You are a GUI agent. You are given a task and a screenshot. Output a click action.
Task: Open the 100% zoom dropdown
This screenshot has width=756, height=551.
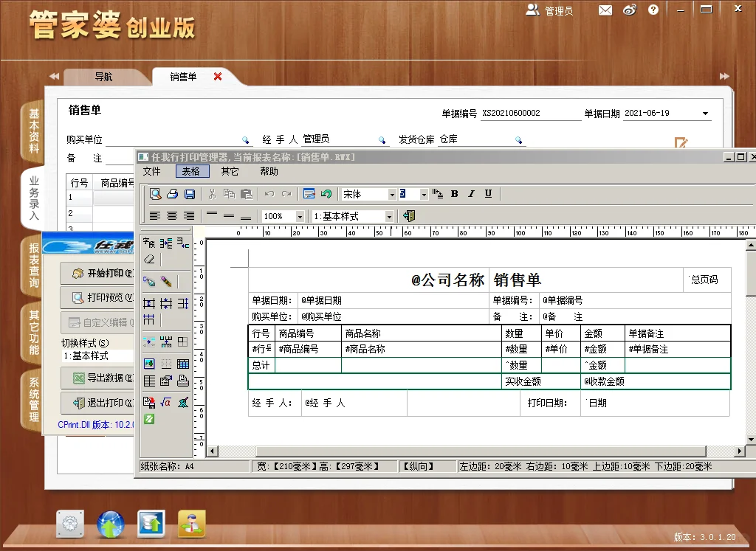pyautogui.click(x=300, y=216)
